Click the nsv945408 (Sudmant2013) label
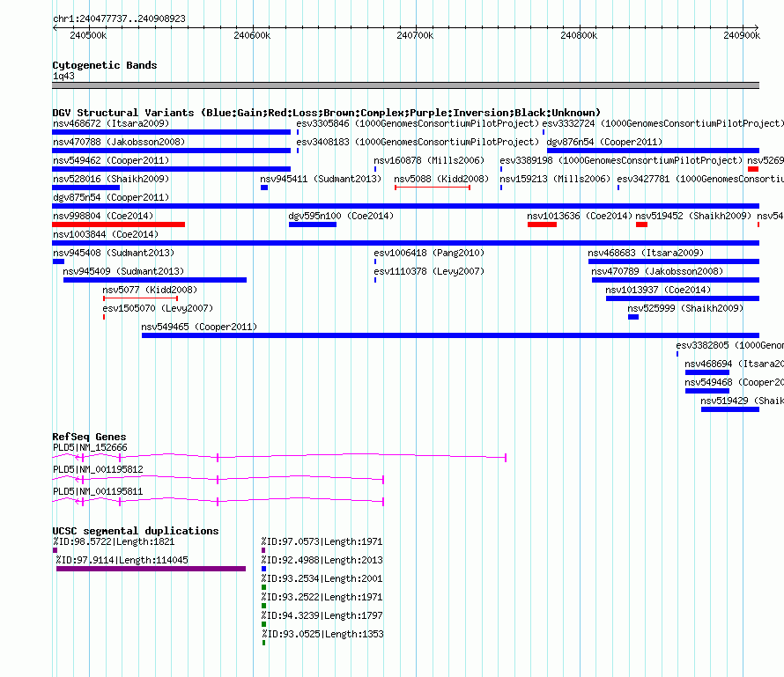784x677 pixels. pos(114,253)
